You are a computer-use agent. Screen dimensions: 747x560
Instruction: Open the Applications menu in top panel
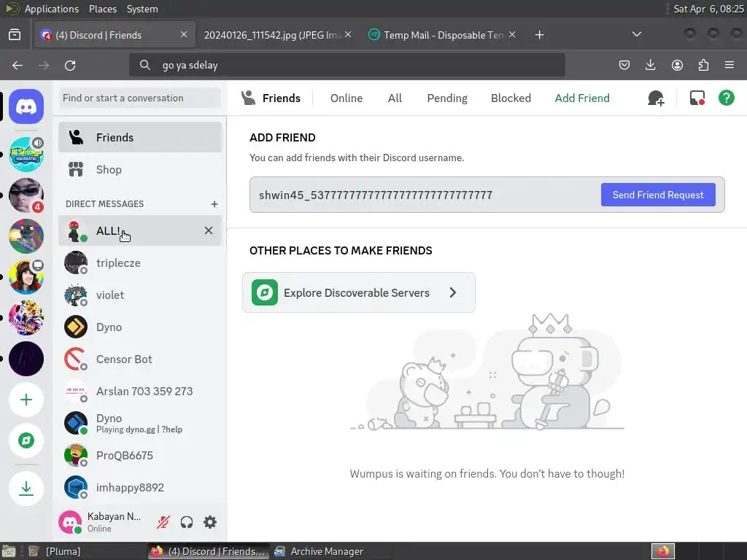click(52, 9)
